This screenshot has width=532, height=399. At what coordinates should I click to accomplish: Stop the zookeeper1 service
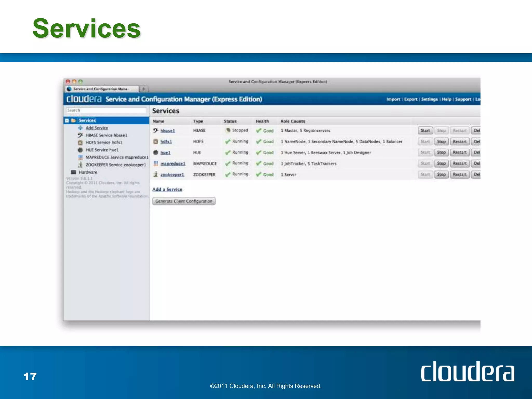pos(441,174)
